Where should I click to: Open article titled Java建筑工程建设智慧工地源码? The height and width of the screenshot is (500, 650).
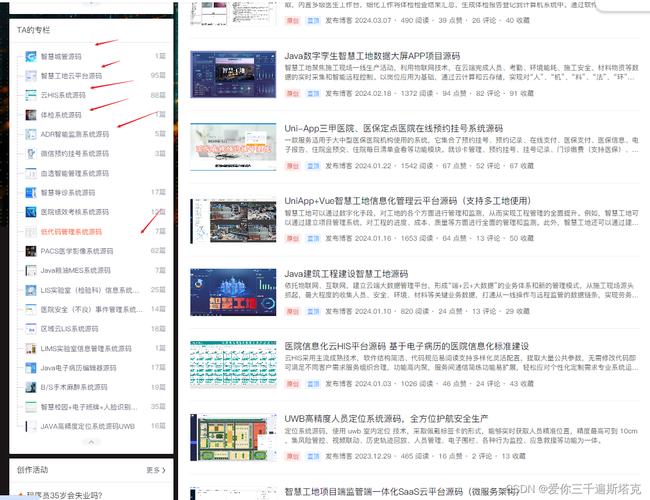pos(346,274)
